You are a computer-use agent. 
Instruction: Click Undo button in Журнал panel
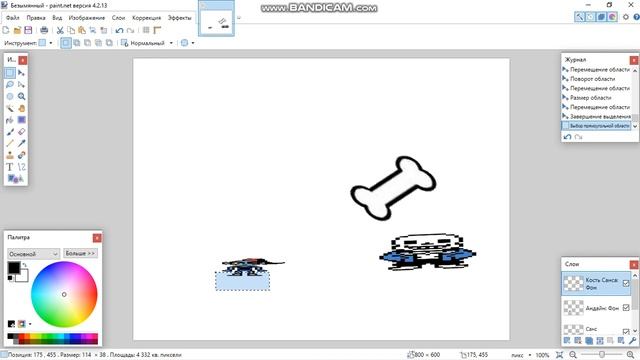point(567,137)
